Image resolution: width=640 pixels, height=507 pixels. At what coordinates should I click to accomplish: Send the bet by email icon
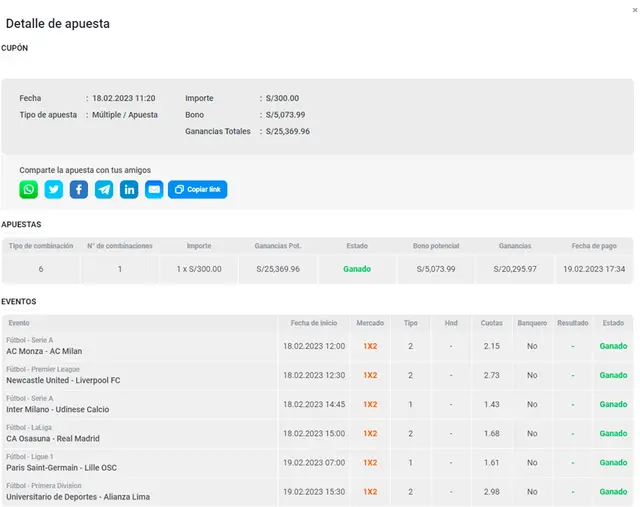click(x=154, y=189)
